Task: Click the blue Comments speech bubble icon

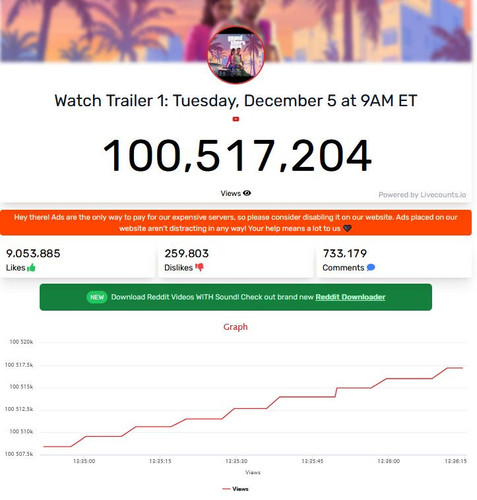Action: coord(371,267)
